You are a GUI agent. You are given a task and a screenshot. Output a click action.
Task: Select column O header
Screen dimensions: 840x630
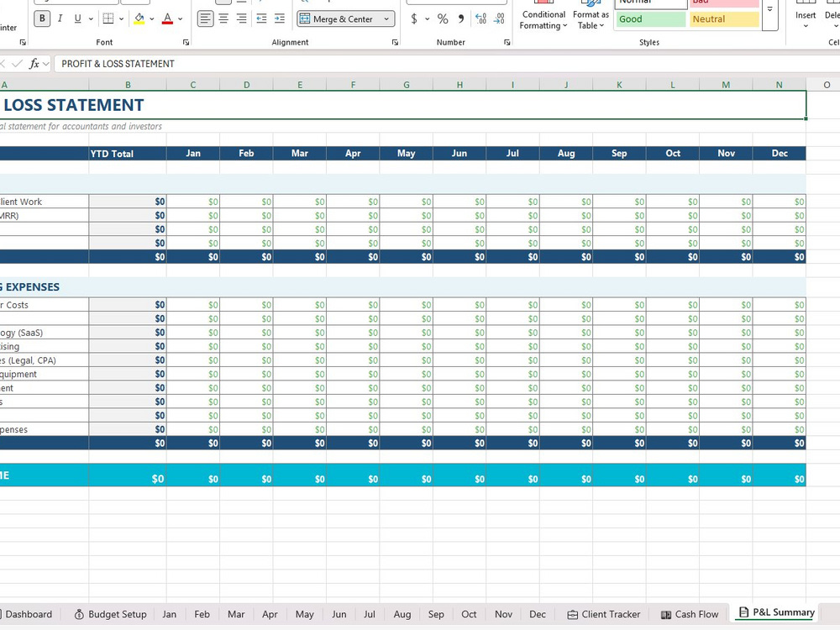827,85
